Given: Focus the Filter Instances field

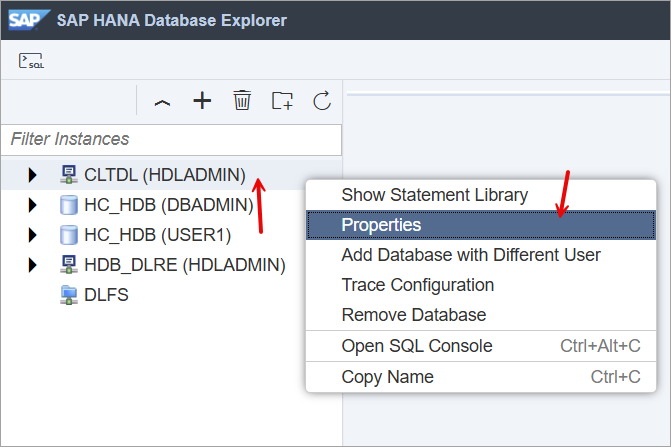Looking at the screenshot, I should (x=171, y=139).
